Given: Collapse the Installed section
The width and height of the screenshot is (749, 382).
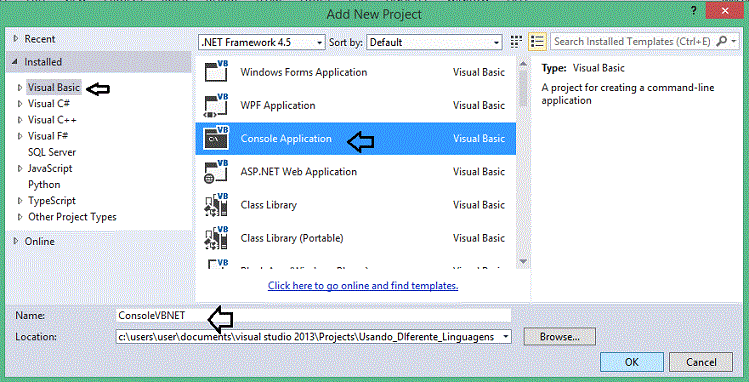Looking at the screenshot, I should coord(15,62).
